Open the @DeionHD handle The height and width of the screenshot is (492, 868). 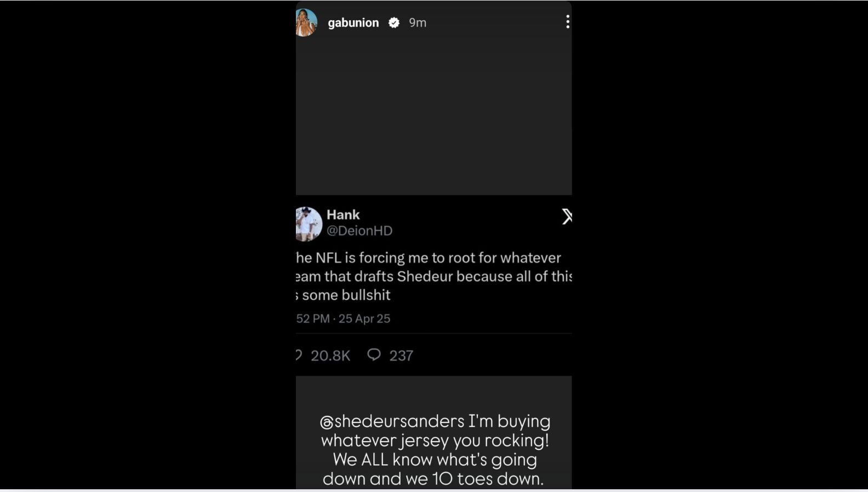(x=359, y=231)
